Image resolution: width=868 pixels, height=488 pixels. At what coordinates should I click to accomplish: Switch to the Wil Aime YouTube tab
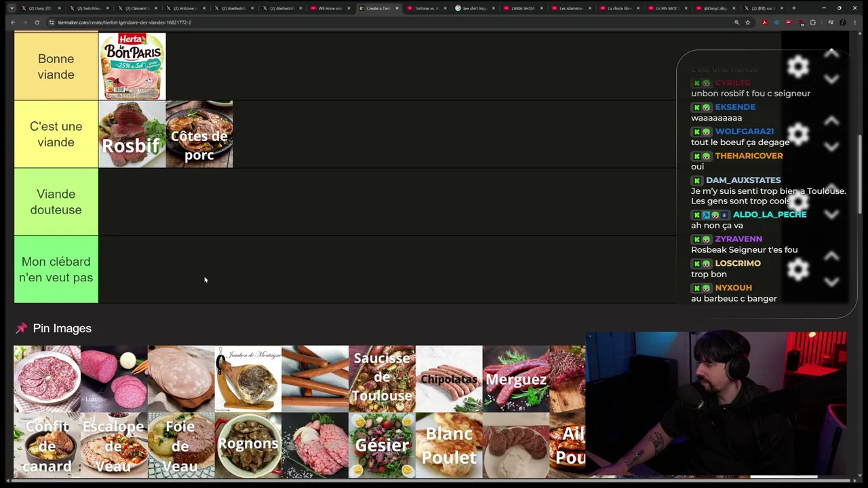(x=331, y=8)
